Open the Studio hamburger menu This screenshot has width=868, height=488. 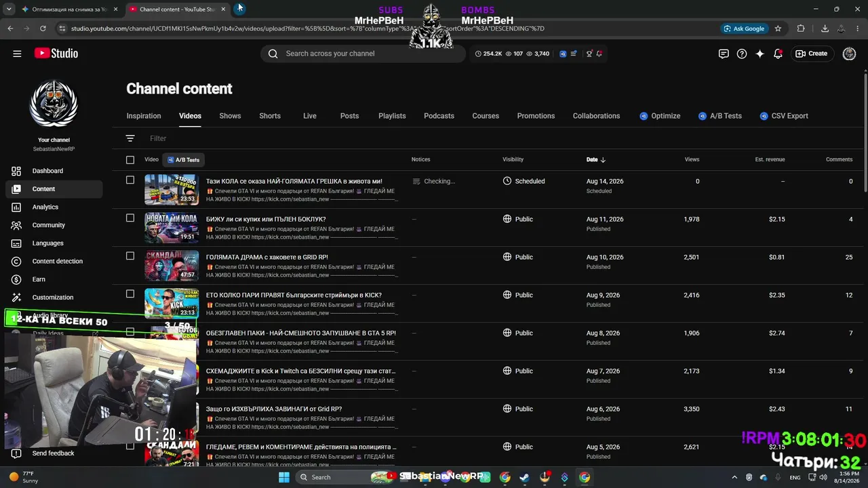point(17,54)
